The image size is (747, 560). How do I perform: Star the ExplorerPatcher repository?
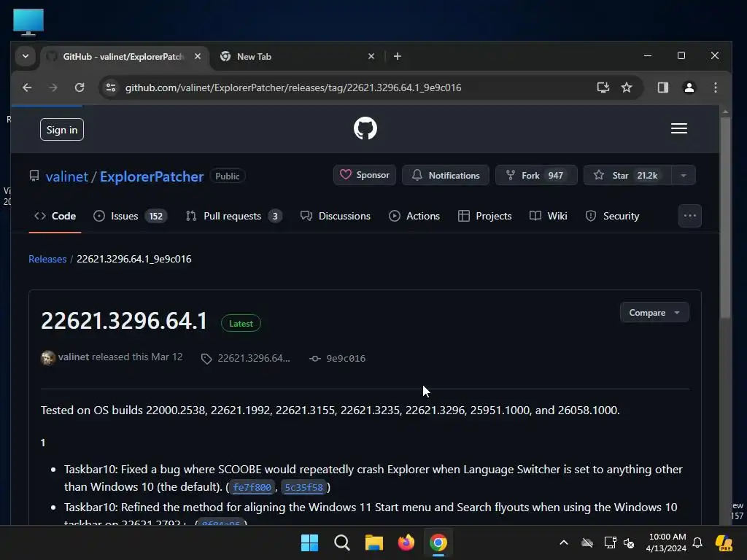tap(627, 175)
